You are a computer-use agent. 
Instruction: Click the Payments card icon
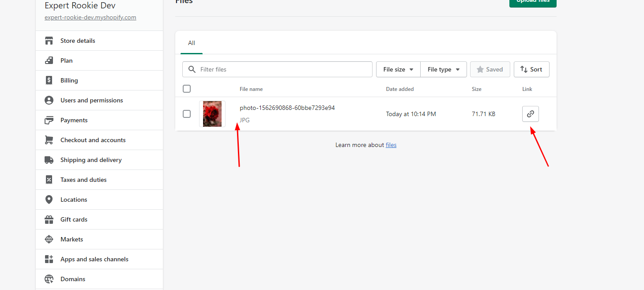coord(49,120)
